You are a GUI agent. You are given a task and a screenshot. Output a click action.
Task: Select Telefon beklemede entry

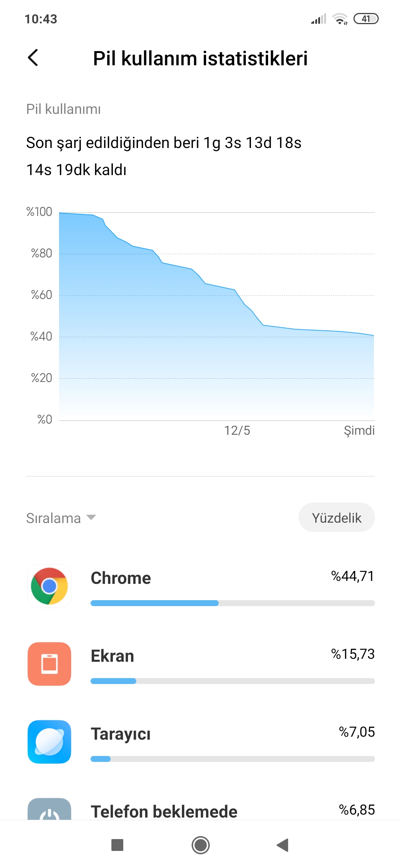tap(200, 809)
